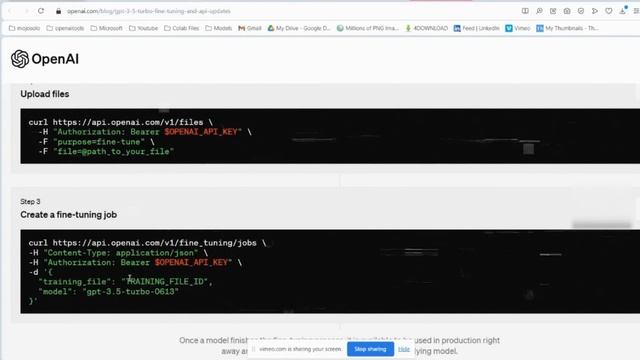Viewport: 640px width, 360px height.
Task: Open the My Thumbnails bookmark
Action: click(567, 28)
